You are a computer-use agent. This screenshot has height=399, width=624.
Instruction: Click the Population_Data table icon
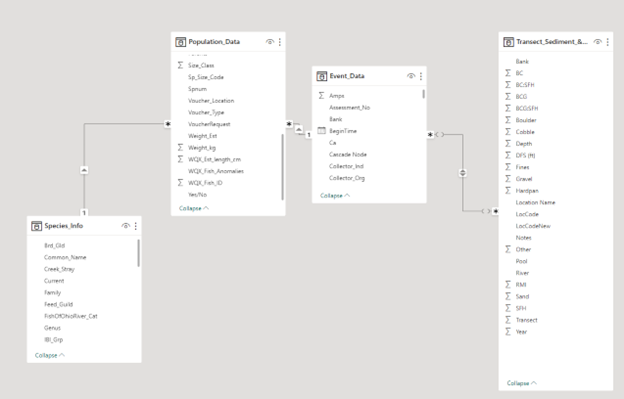point(180,42)
